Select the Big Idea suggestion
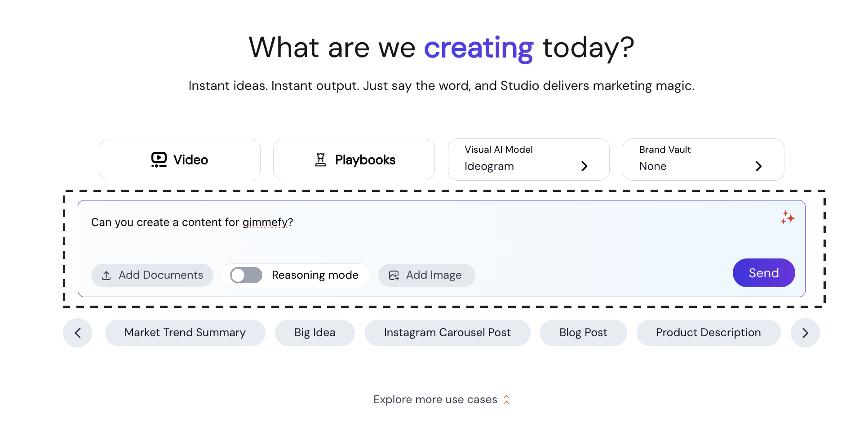The height and width of the screenshot is (427, 868). [314, 333]
